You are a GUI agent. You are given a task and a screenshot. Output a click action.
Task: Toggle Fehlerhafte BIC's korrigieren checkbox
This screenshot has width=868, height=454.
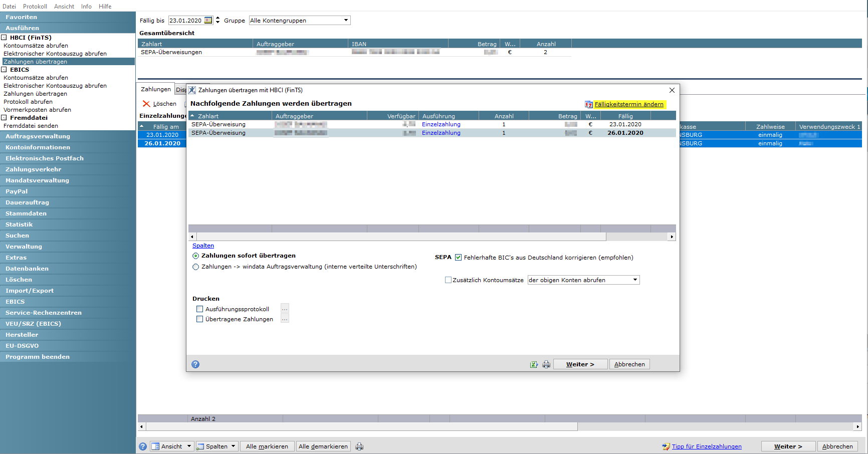(x=458, y=258)
